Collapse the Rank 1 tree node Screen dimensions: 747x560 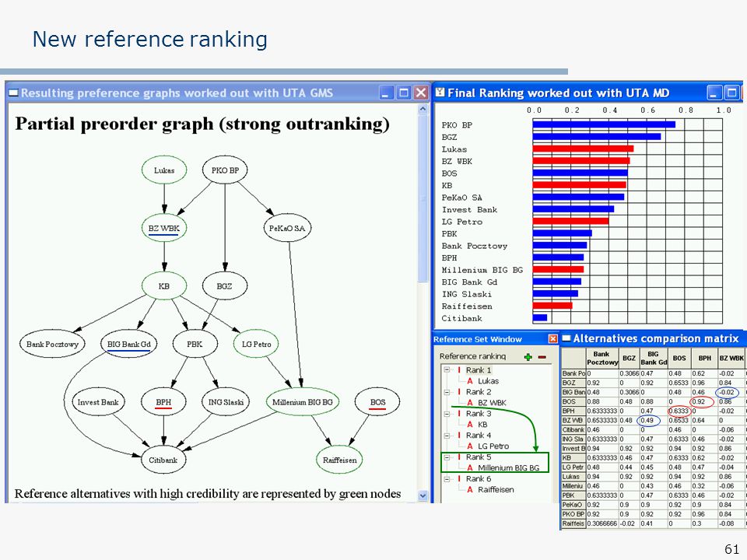point(447,370)
